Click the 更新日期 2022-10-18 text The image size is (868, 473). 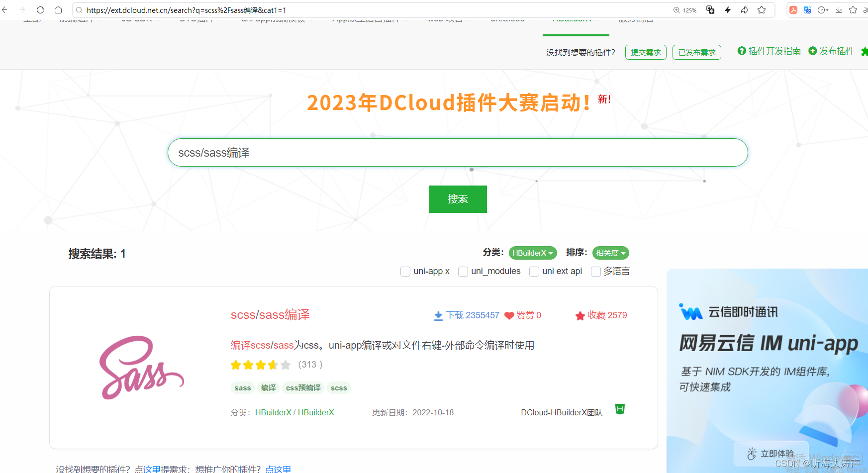coord(413,412)
